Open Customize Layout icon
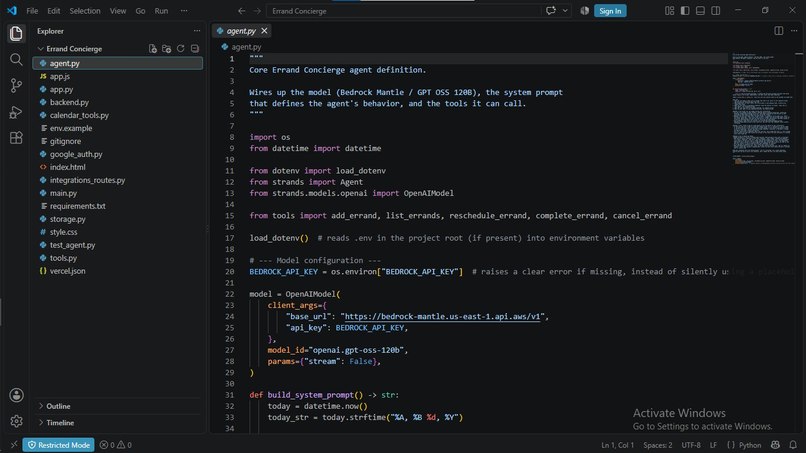 pyautogui.click(x=669, y=11)
